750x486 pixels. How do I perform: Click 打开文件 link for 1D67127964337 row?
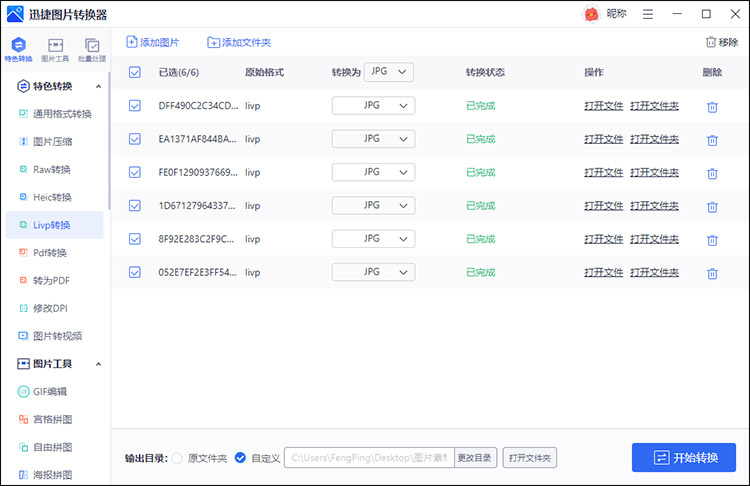click(x=603, y=206)
